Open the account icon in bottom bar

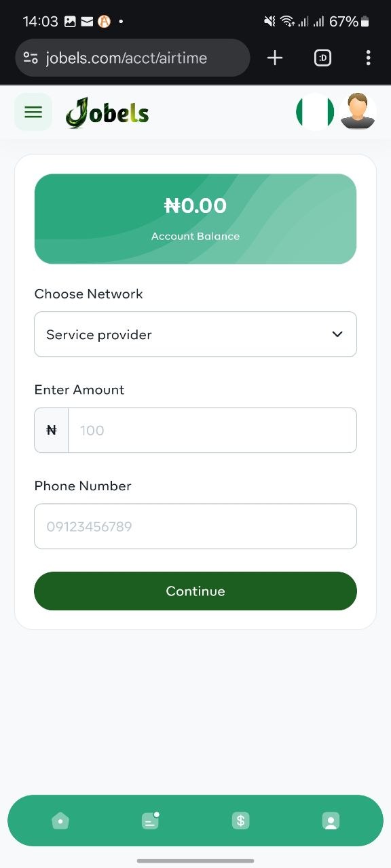(x=331, y=821)
